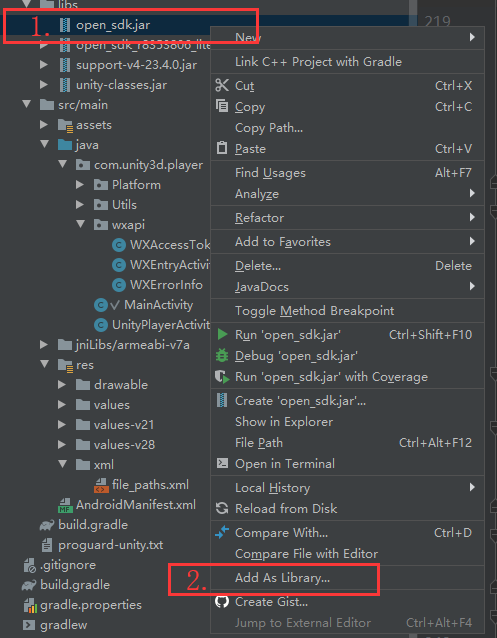This screenshot has height=638, width=497.
Task: Expand the support-v4-23.4.0.jar node
Action: pyautogui.click(x=44, y=65)
